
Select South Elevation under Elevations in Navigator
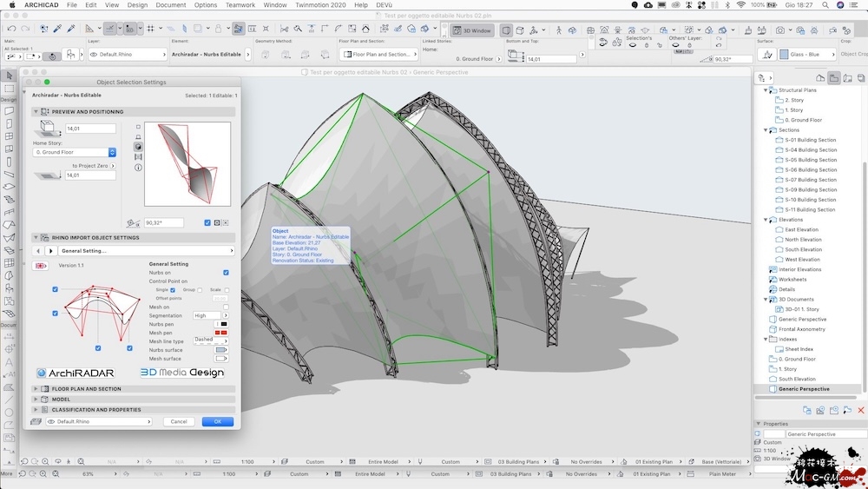point(803,250)
